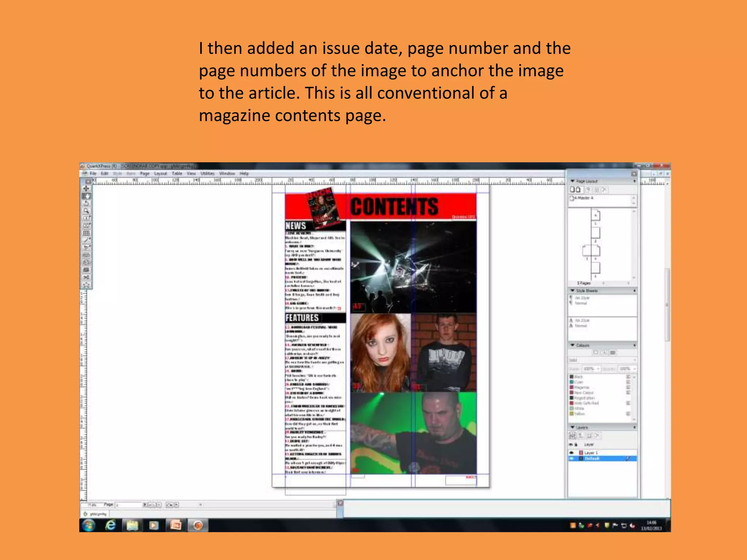Pick the Yellow colour swatch

click(572, 414)
